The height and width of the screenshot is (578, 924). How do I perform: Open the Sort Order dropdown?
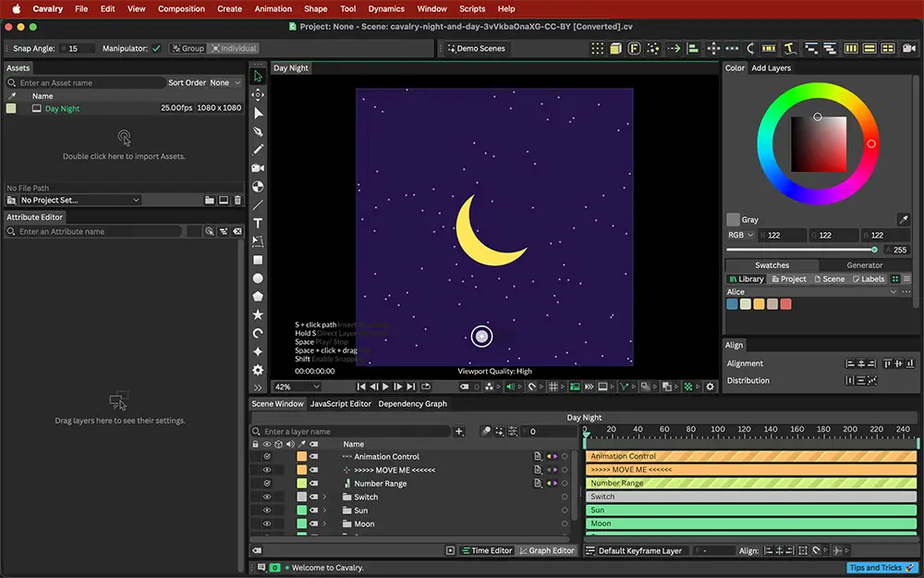click(x=225, y=82)
